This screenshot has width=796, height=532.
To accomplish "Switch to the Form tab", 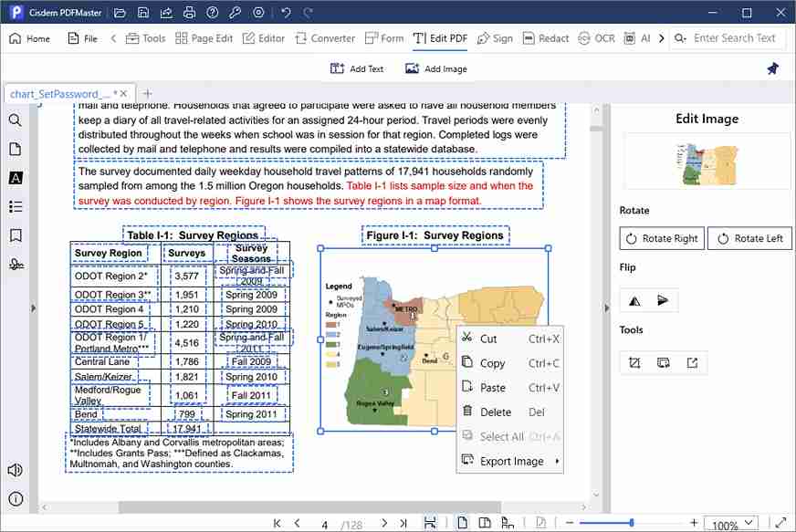I will click(384, 38).
